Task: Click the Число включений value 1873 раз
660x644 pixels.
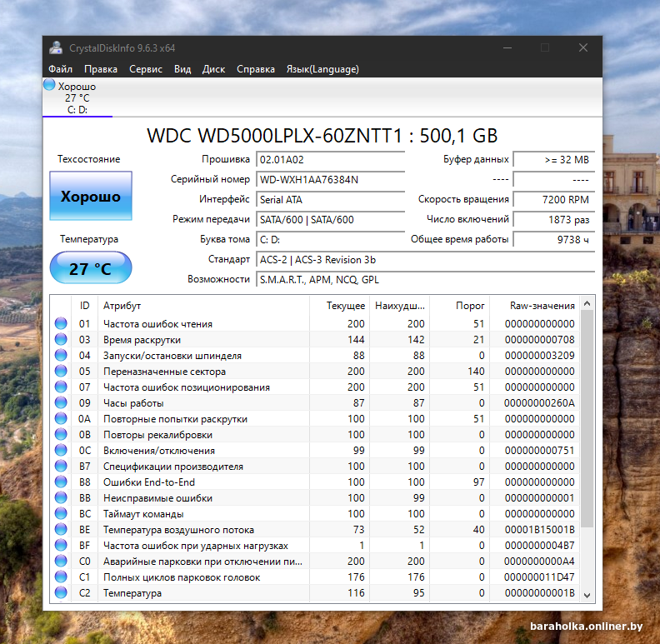Action: point(554,220)
